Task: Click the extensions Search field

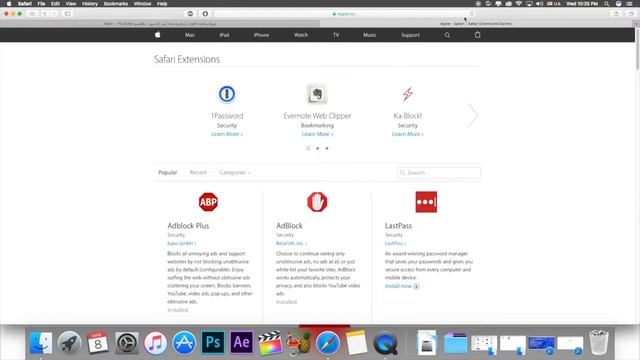Action: pyautogui.click(x=439, y=173)
